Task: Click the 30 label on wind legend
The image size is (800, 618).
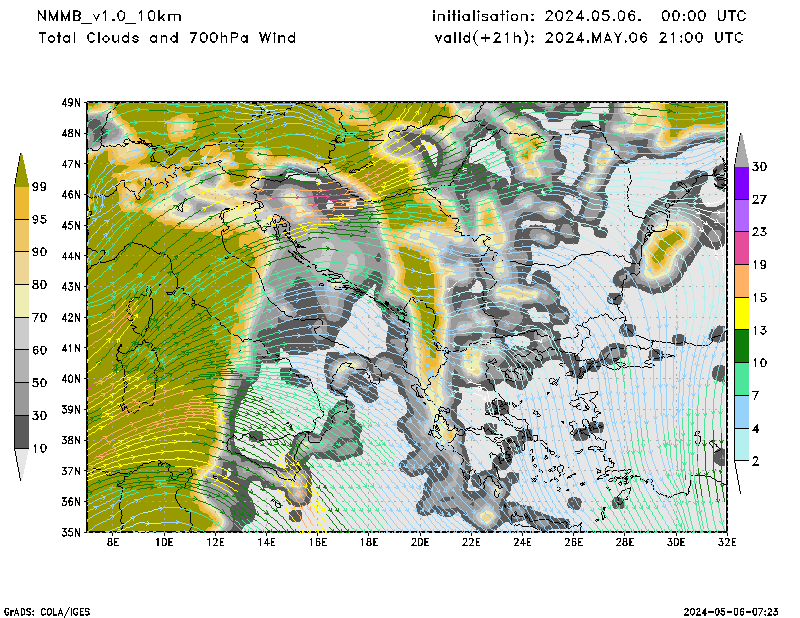Action: (x=759, y=166)
